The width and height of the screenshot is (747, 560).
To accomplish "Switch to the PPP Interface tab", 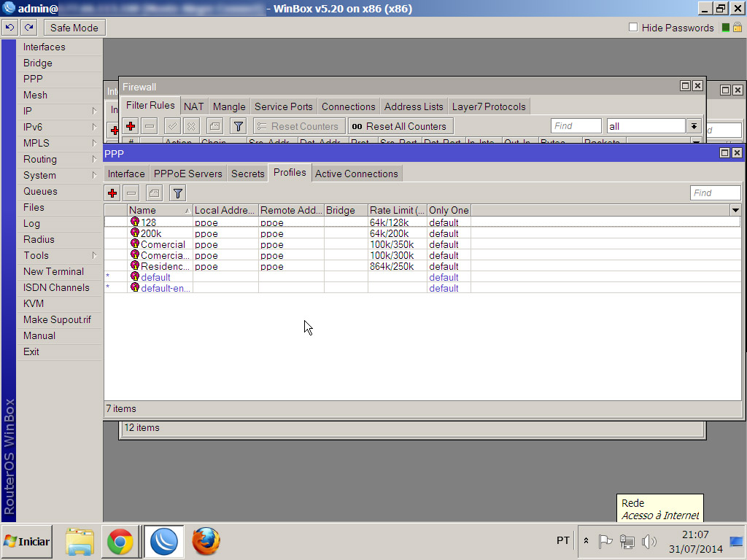I will coord(126,174).
